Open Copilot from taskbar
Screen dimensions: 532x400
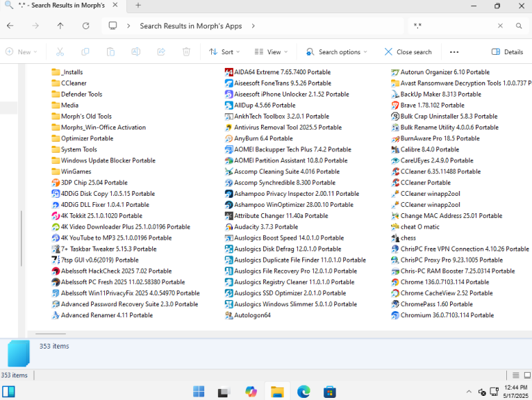click(x=251, y=392)
